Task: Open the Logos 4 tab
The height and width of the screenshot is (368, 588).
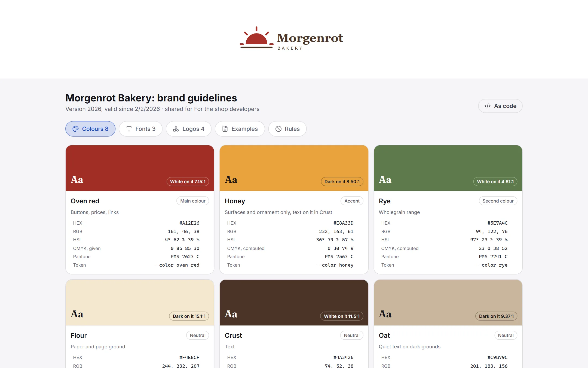Action: [x=189, y=129]
